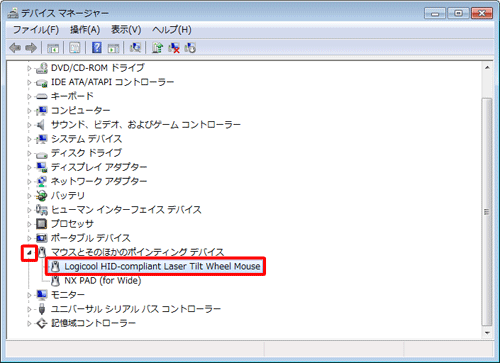Click the Device Manager title bar icon
Screen dimensions: 500x363
pyautogui.click(x=13, y=13)
